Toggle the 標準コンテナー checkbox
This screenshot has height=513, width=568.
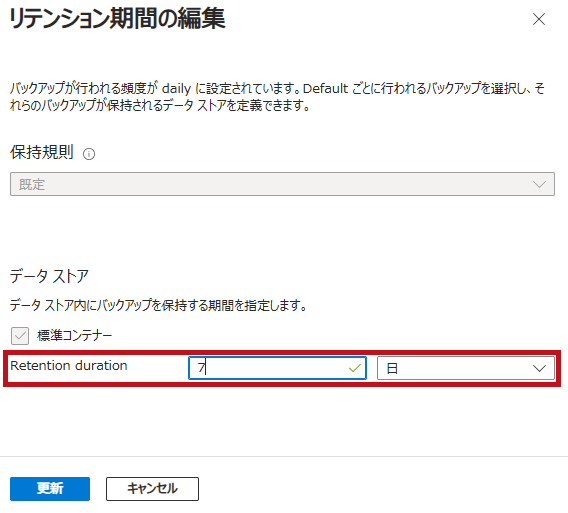pos(20,335)
